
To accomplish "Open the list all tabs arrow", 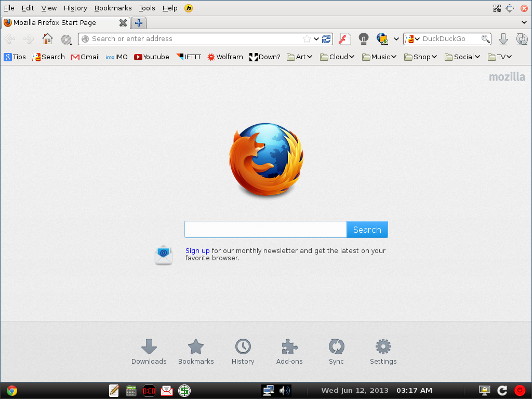I will click(524, 23).
